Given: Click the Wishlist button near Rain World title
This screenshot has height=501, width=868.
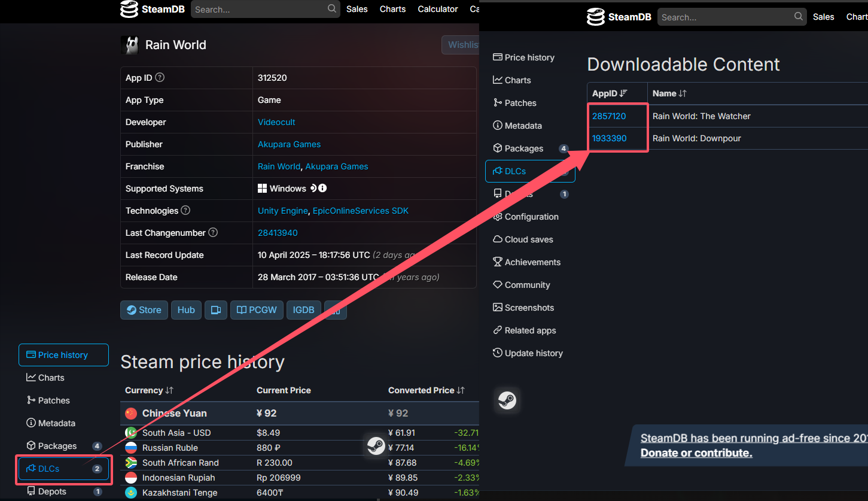Looking at the screenshot, I should 461,45.
